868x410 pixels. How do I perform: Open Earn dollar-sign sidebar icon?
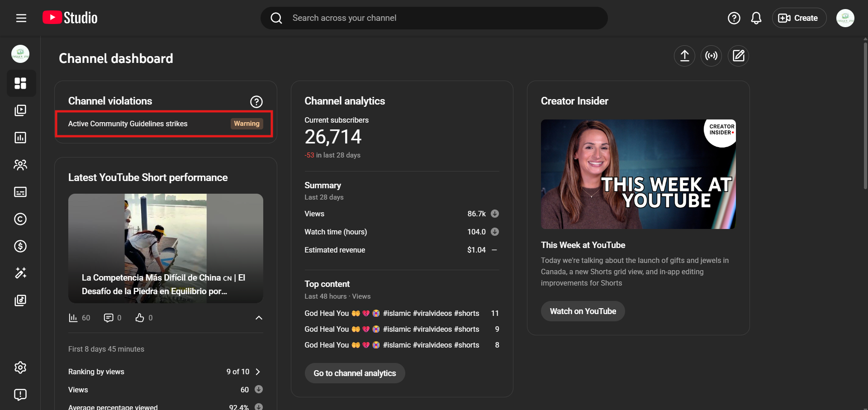pyautogui.click(x=20, y=246)
